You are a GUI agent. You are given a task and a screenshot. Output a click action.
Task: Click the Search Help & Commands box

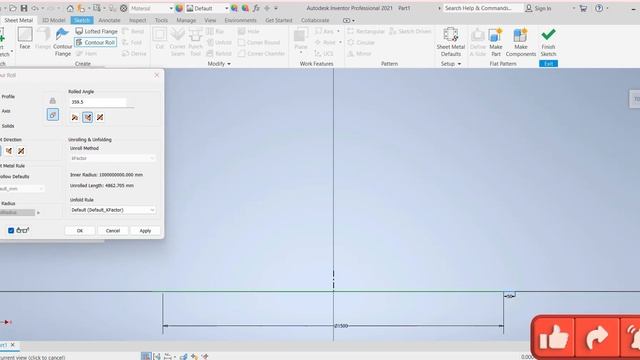tap(482, 8)
